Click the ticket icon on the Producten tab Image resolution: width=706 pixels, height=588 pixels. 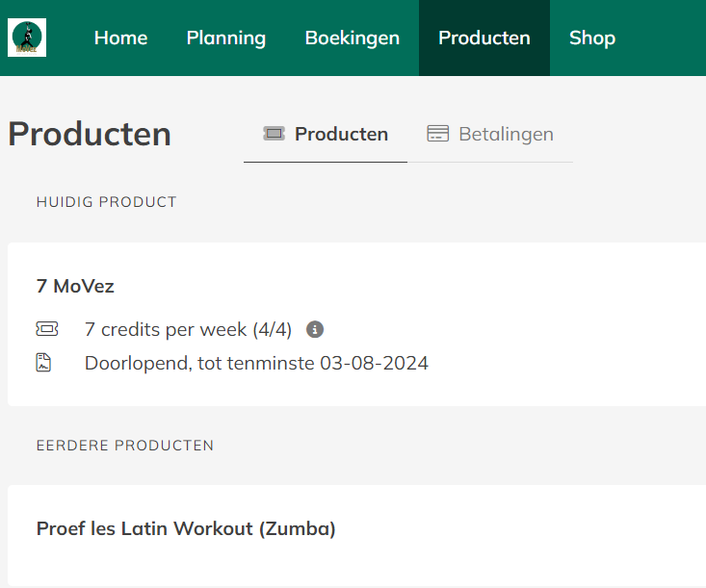[x=274, y=134]
